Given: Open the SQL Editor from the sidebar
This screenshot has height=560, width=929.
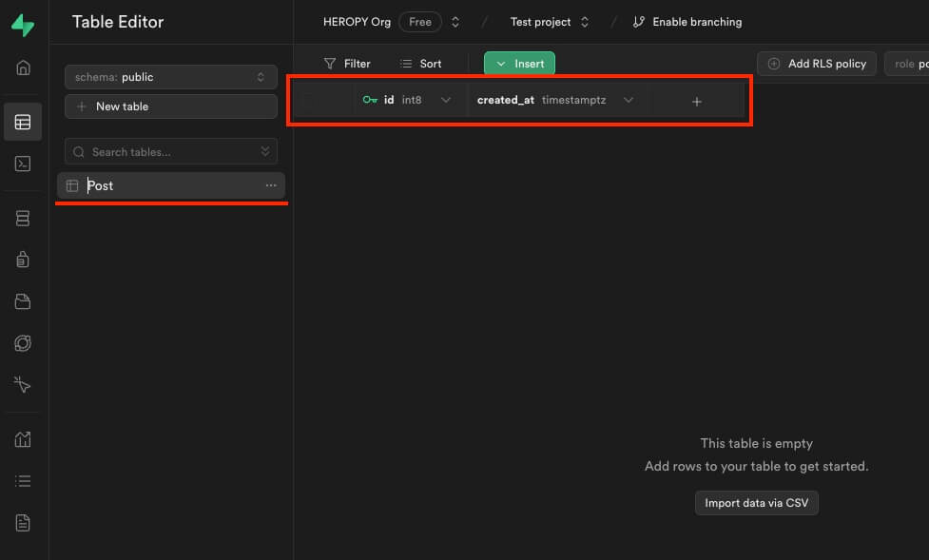Looking at the screenshot, I should [23, 164].
